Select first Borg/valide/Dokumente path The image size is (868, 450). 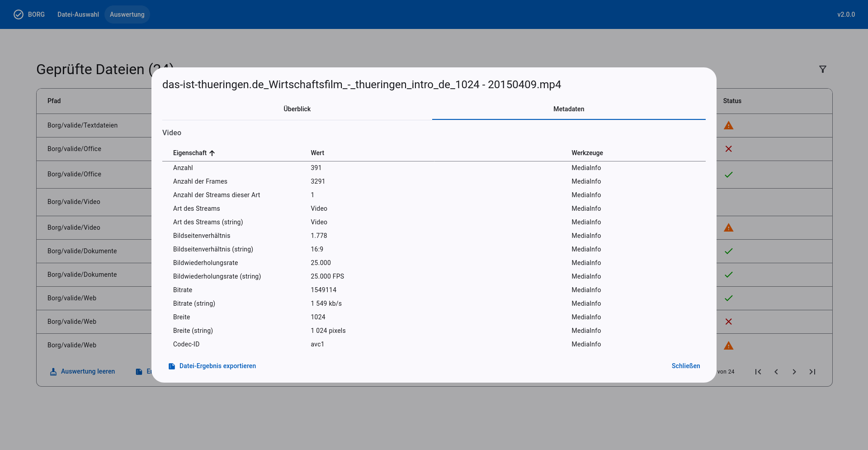[x=82, y=251]
